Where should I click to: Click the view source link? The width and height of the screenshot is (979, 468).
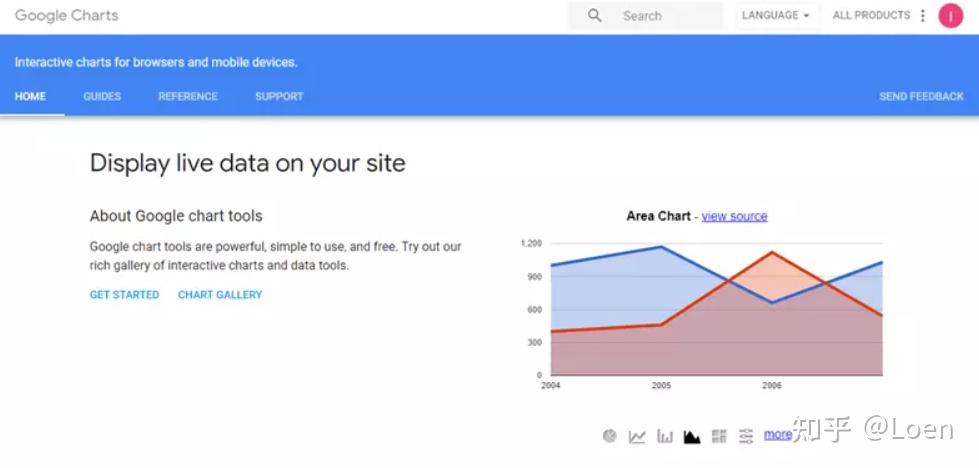[x=734, y=216]
